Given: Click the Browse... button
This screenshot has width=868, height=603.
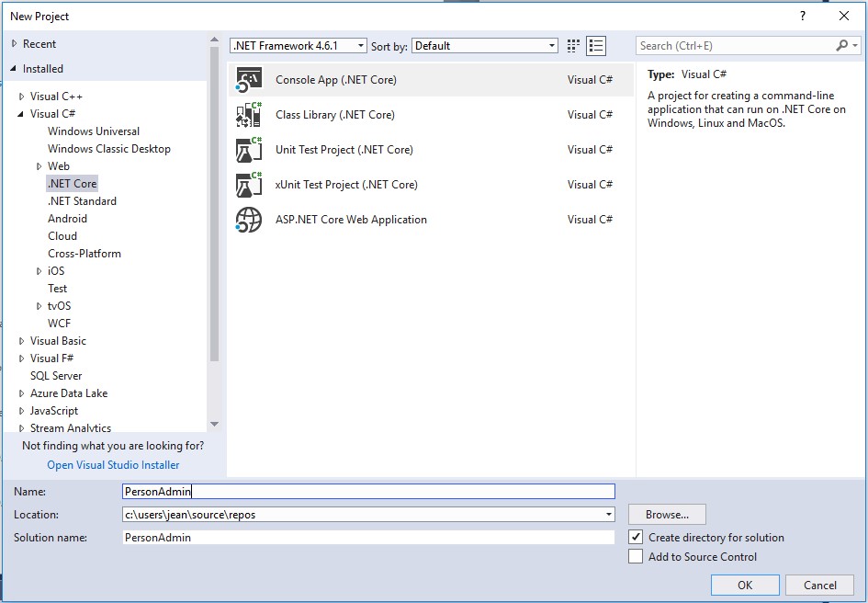Looking at the screenshot, I should coord(667,515).
